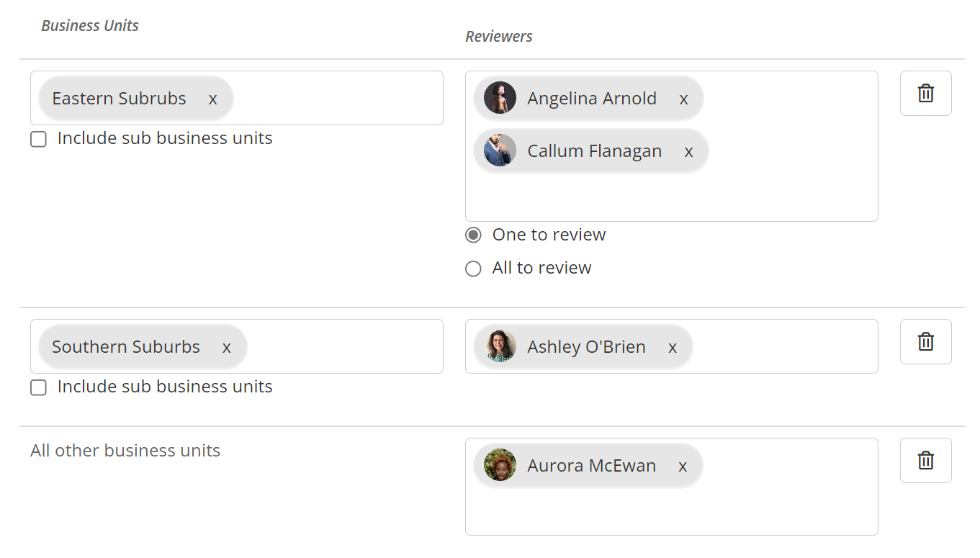Remove the Southern Suburbs business unit chip

coord(226,347)
